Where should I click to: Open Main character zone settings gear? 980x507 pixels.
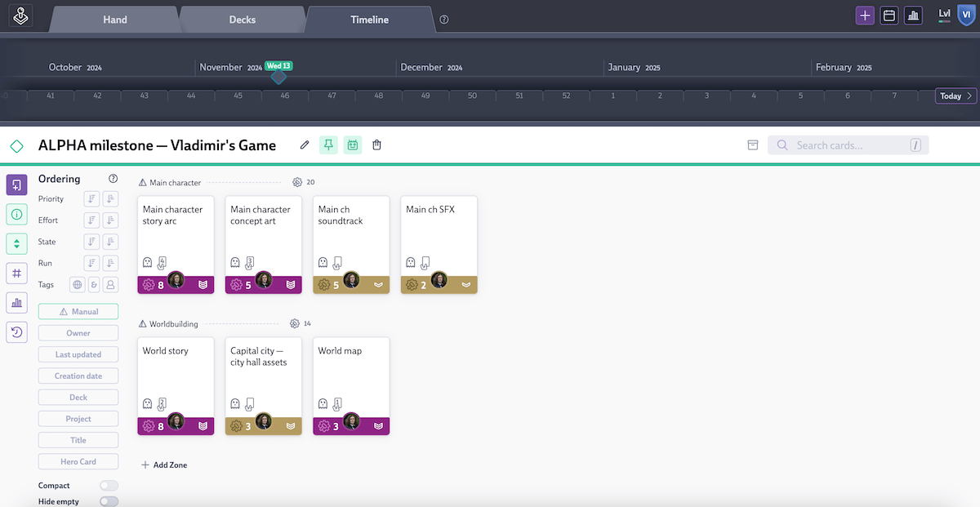297,183
